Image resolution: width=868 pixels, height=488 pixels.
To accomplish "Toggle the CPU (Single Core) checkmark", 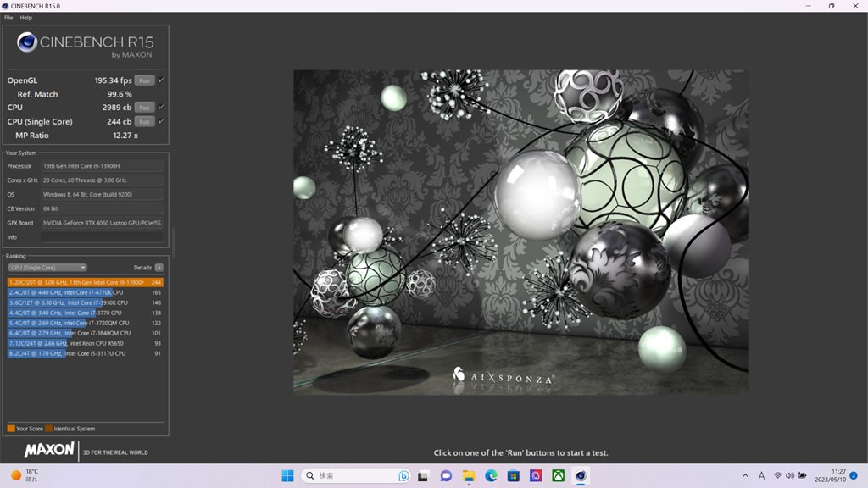I will coord(161,121).
